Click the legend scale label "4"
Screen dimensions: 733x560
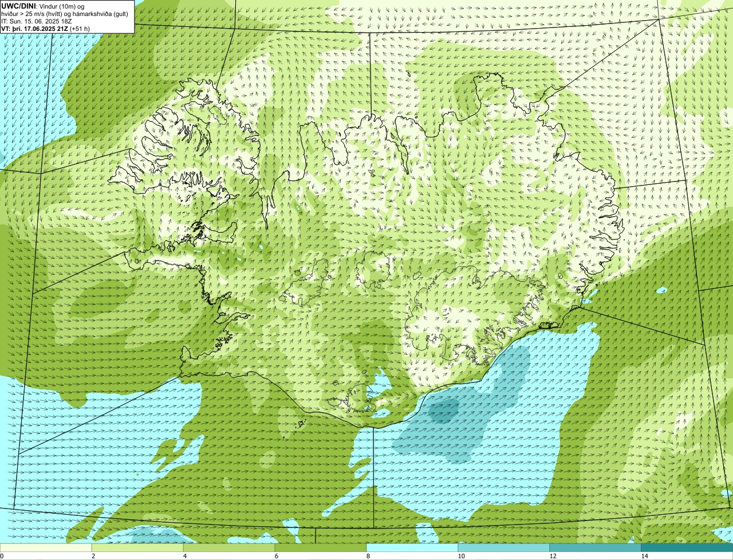point(185,556)
